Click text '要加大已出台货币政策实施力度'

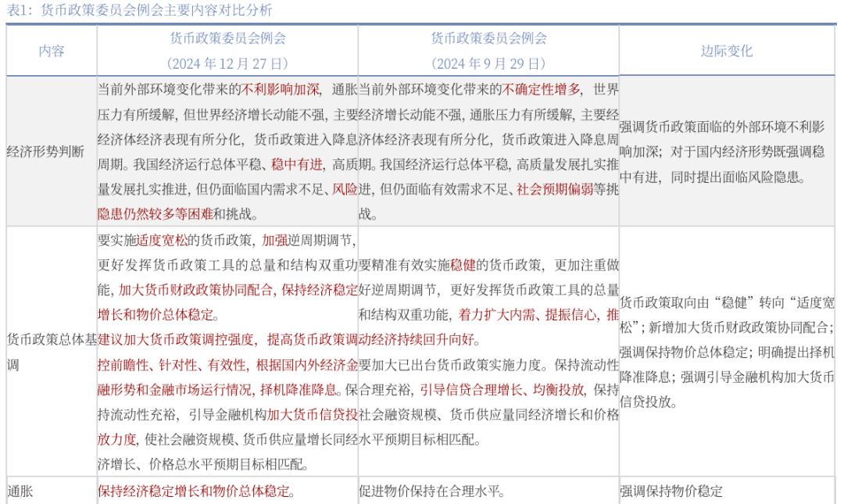tap(450, 365)
